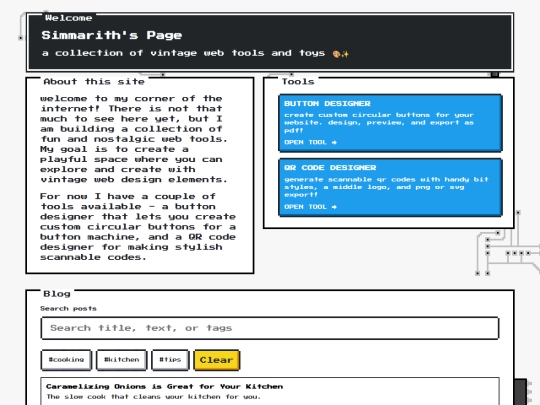Open the Button Designer tool link
The width and height of the screenshot is (540, 405).
point(310,142)
